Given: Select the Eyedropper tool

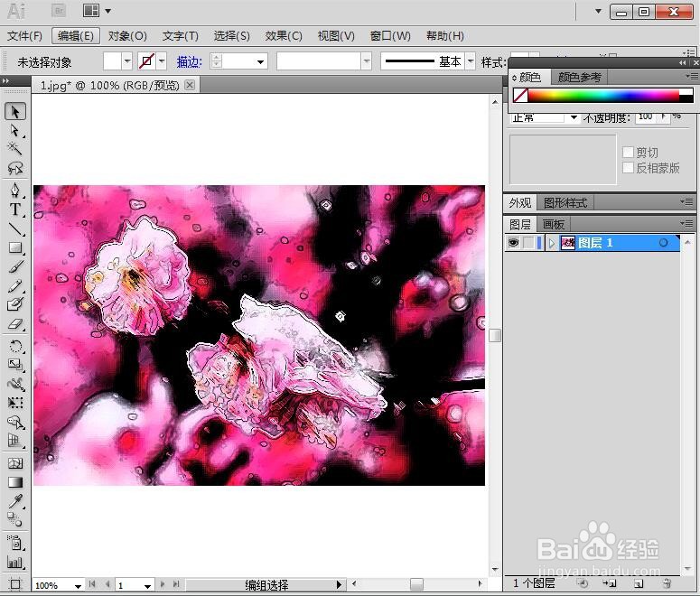Looking at the screenshot, I should tap(15, 501).
